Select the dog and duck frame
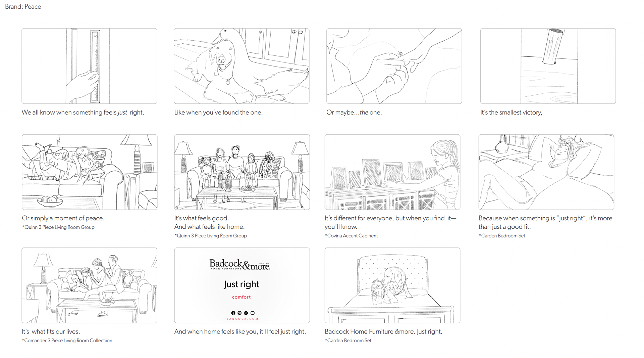The image size is (644, 358). pos(241,66)
